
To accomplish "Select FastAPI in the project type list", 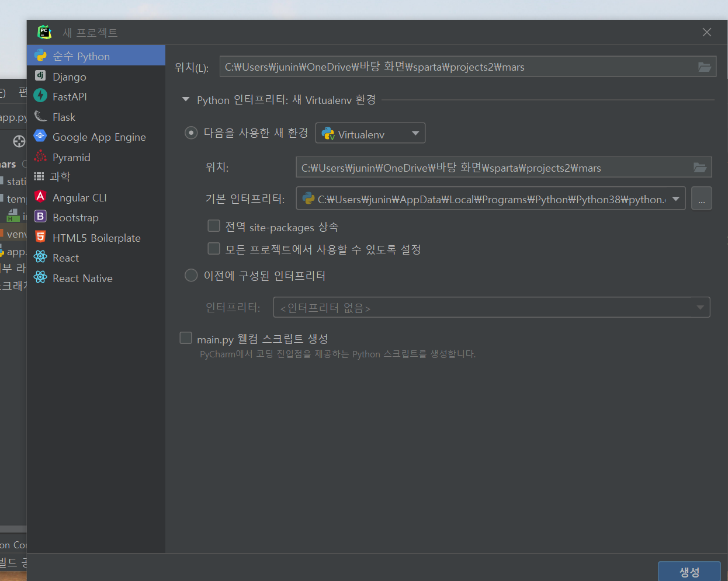I will 70,96.
